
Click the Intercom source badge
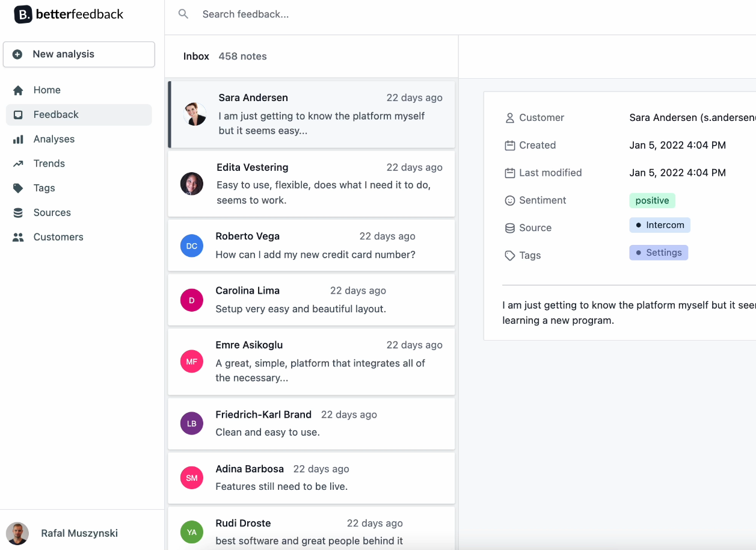[x=660, y=224]
